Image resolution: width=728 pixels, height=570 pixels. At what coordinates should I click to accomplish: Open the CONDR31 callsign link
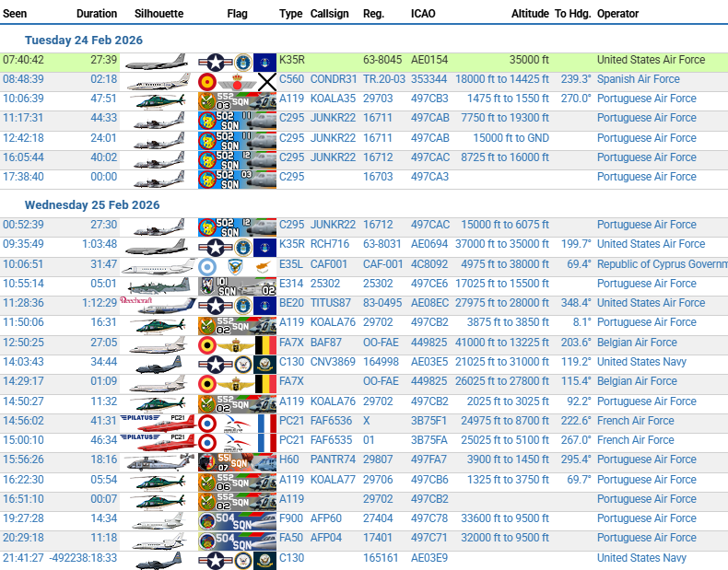pos(334,79)
